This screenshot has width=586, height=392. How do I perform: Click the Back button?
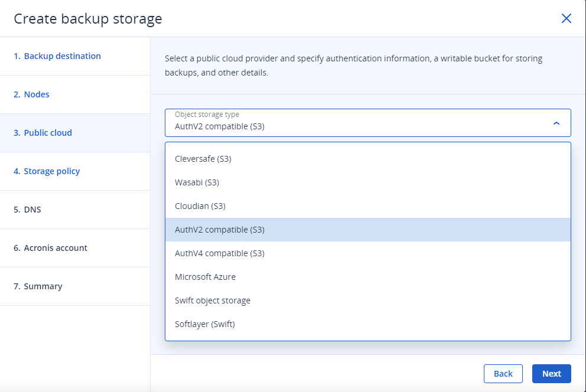(503, 374)
